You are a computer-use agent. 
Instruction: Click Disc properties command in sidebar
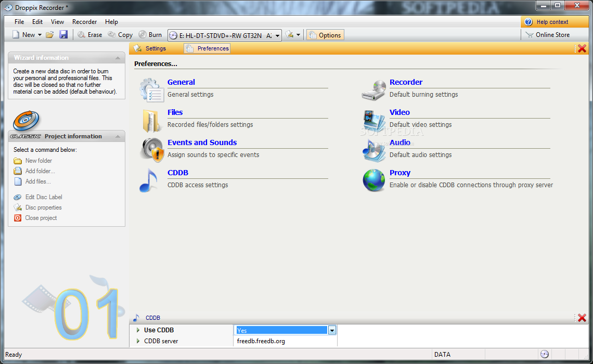[44, 207]
